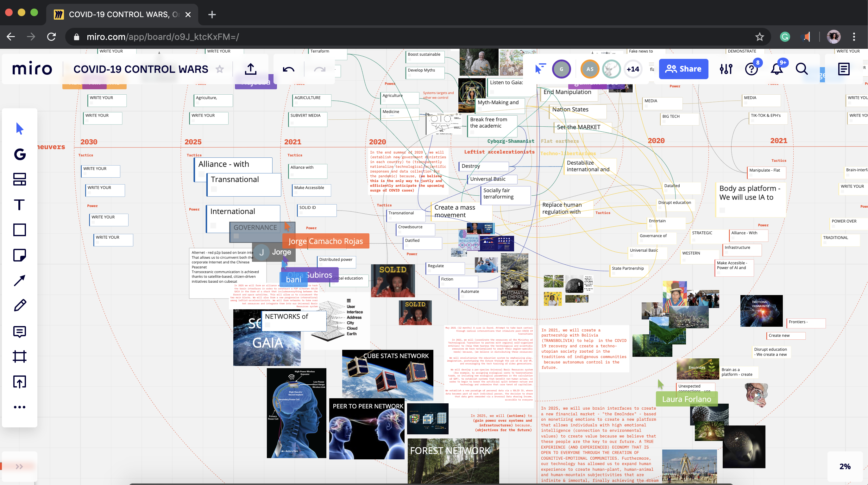Open the comment tool
Image resolution: width=868 pixels, height=485 pixels.
[20, 331]
